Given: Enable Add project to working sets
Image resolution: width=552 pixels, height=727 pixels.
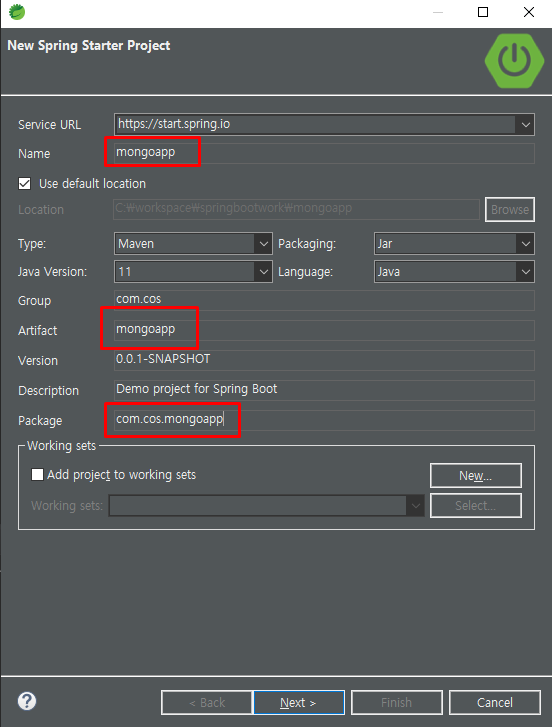Looking at the screenshot, I should point(37,474).
